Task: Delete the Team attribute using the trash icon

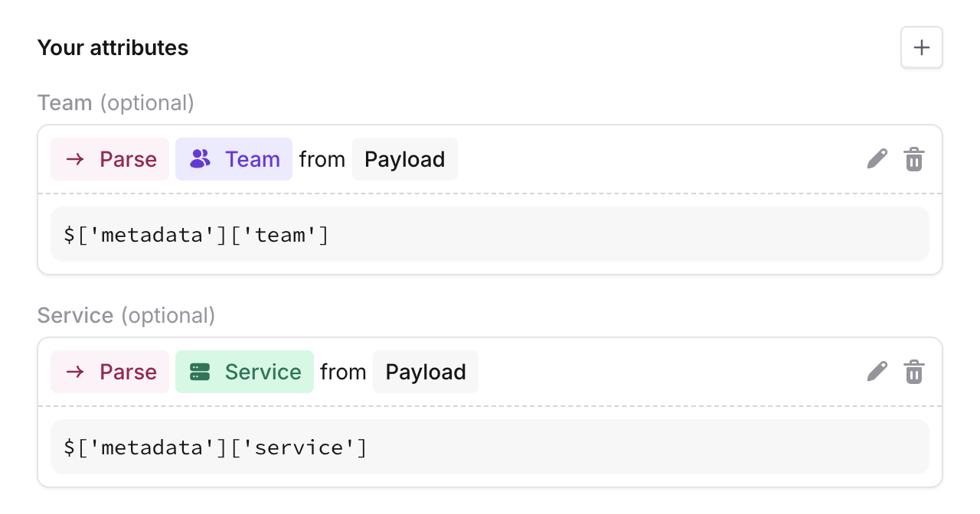Action: (914, 159)
